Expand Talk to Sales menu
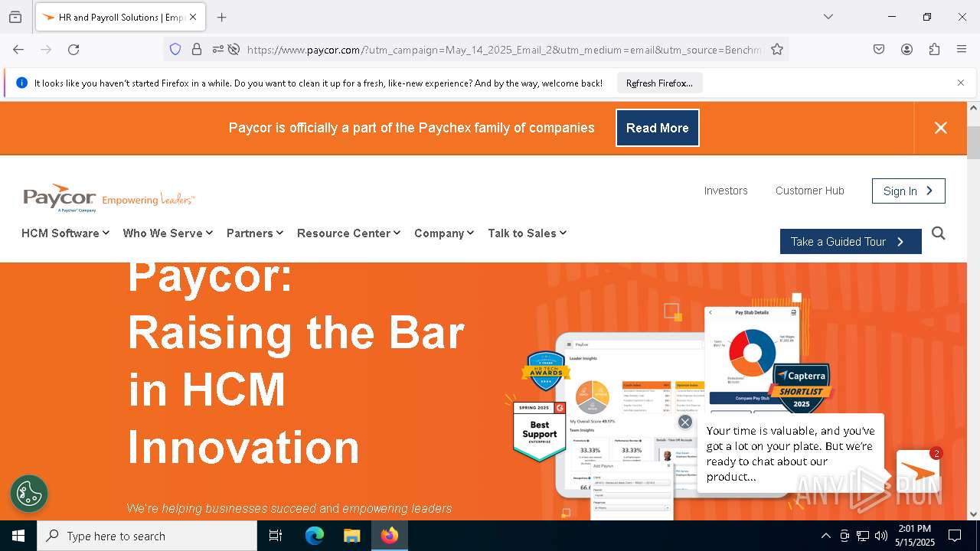The width and height of the screenshot is (980, 551). (527, 233)
